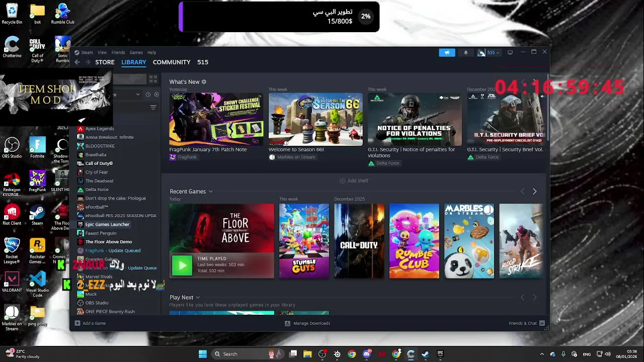
Task: Select FragPunk - Update Queued entry
Action: click(113, 250)
